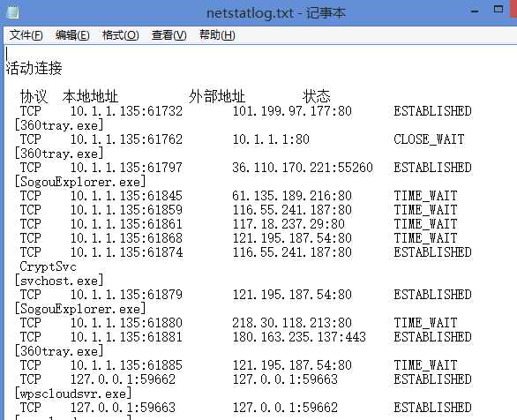This screenshot has width=517, height=420.
Task: Click local address 10.1.1.135:61868
Action: coord(126,238)
